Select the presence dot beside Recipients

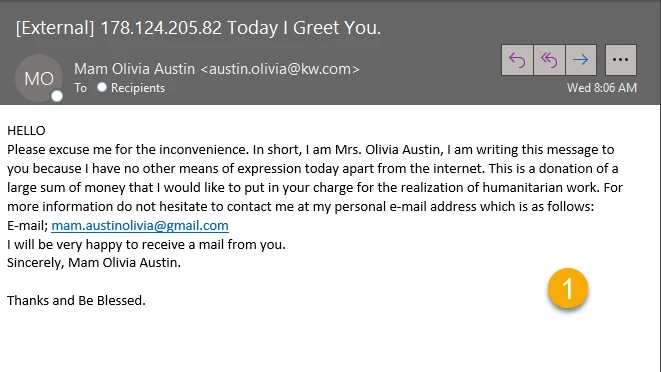102,87
